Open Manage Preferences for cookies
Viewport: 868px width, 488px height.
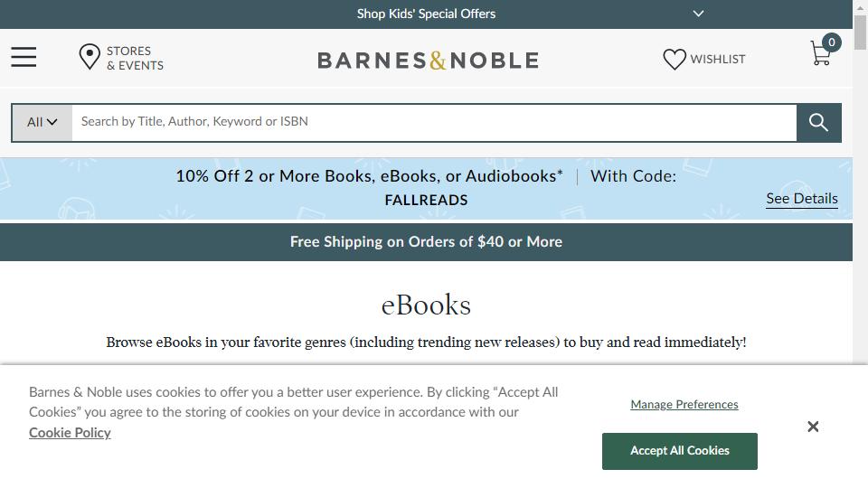point(684,404)
